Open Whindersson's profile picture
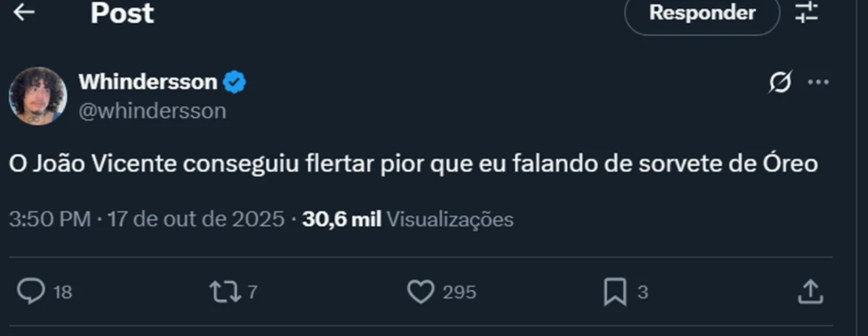The width and height of the screenshot is (868, 336). coord(38,96)
